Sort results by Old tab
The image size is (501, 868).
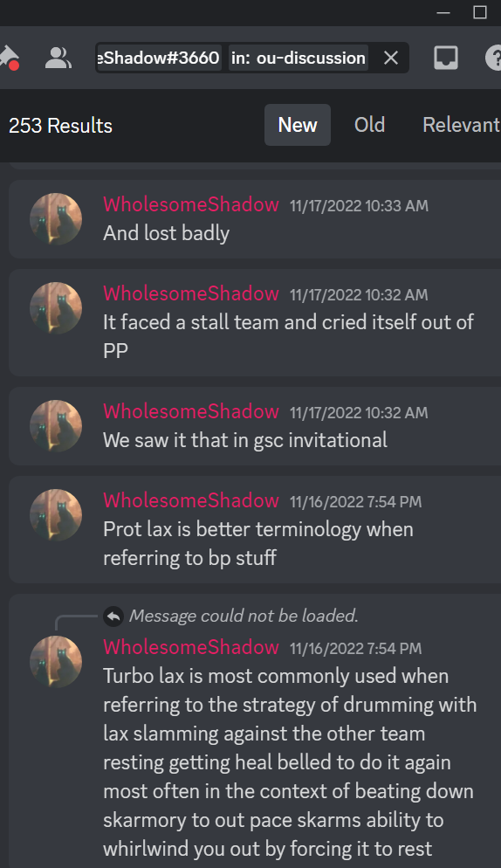pos(369,125)
